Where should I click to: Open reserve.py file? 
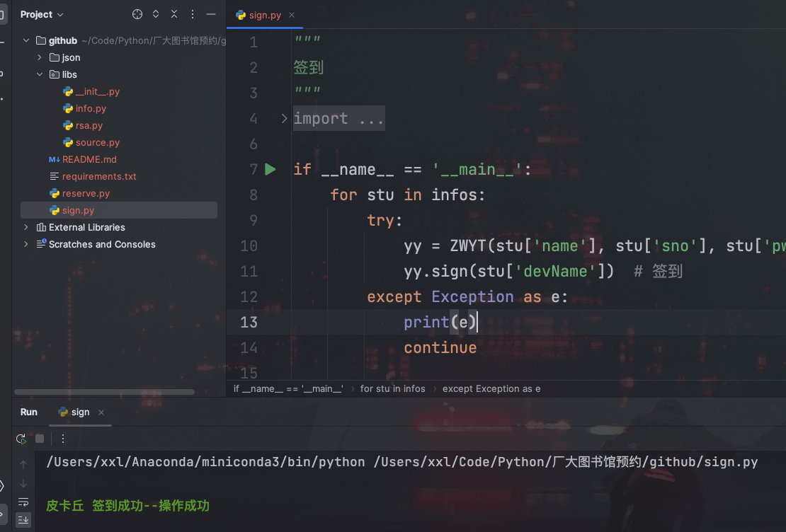80,194
